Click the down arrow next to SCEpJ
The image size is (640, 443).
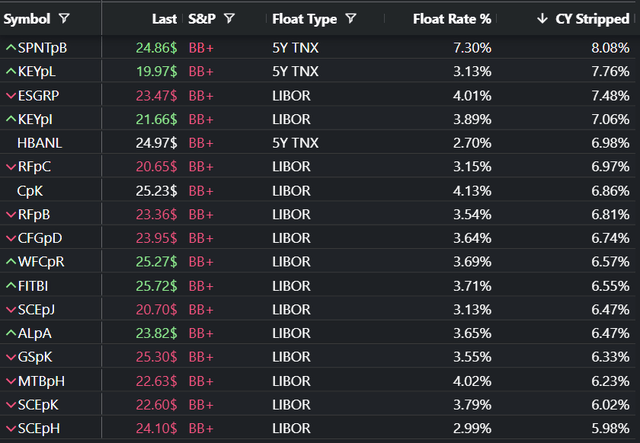click(x=11, y=309)
